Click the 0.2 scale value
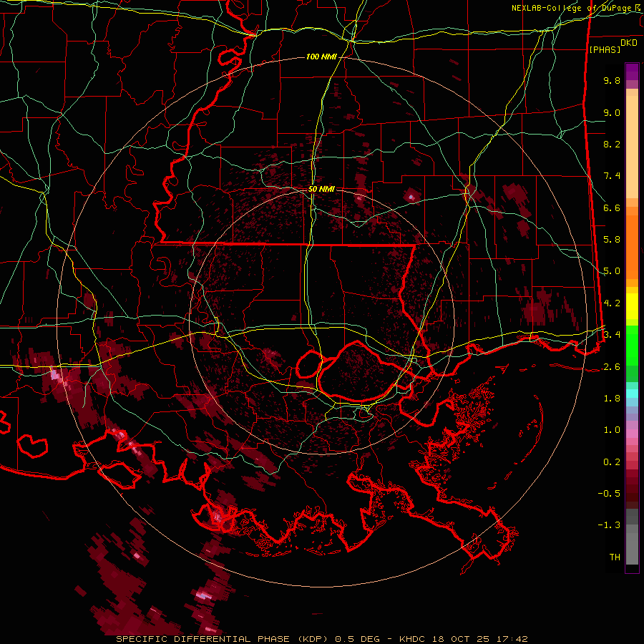The width and height of the screenshot is (644, 644). tap(612, 462)
